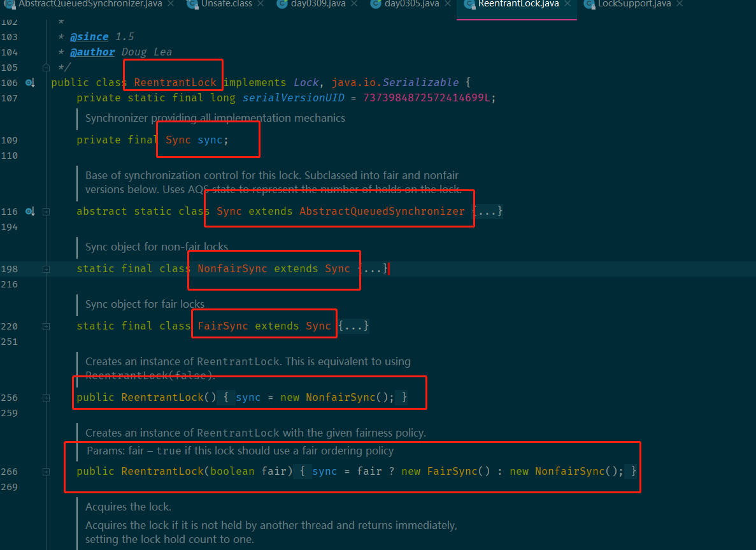Screen dimensions: 756x550
Task: Switch to the day0309.java editor tab
Action: (318, 4)
